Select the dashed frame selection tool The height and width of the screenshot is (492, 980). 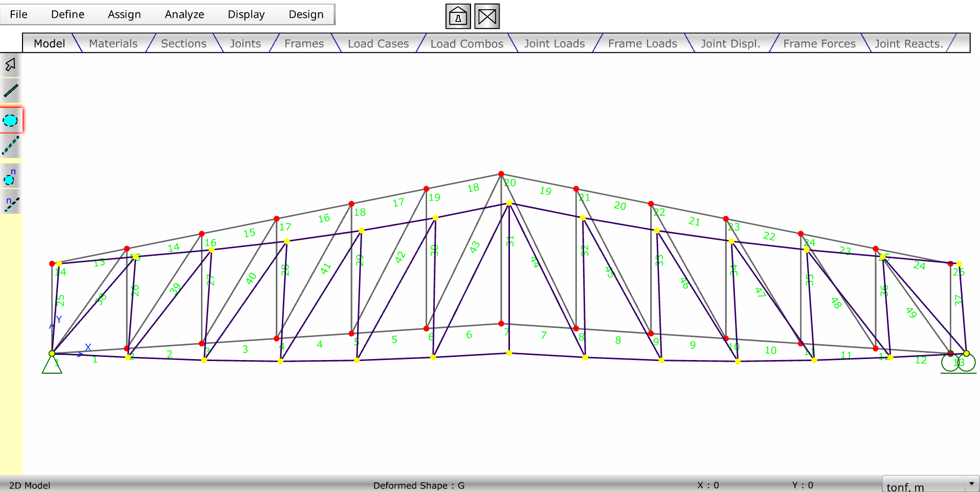pyautogui.click(x=10, y=146)
